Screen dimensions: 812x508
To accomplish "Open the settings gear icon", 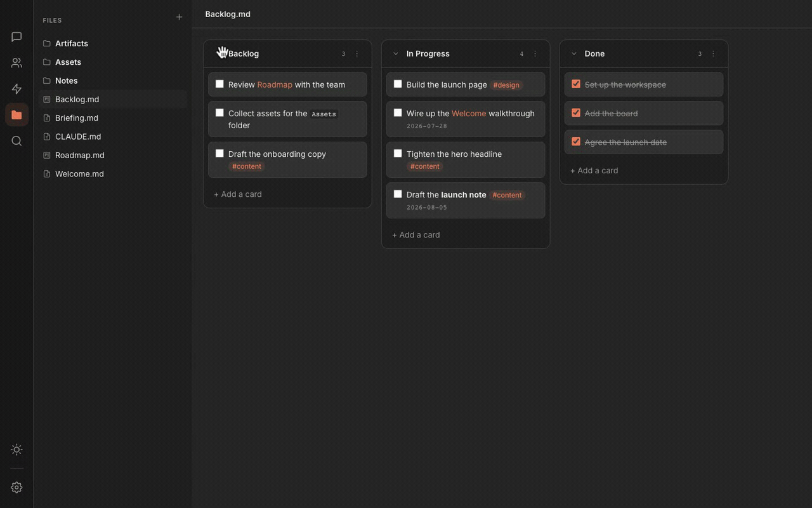I will [16, 487].
